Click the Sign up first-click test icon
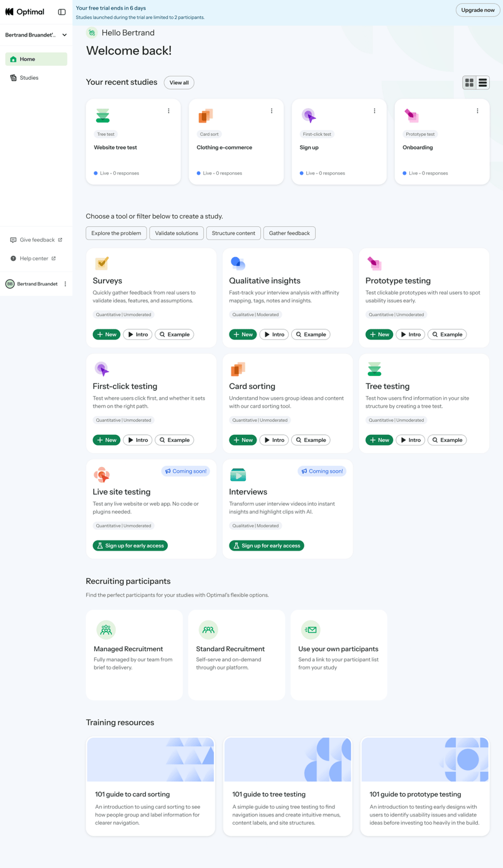The height and width of the screenshot is (868, 503). (308, 116)
